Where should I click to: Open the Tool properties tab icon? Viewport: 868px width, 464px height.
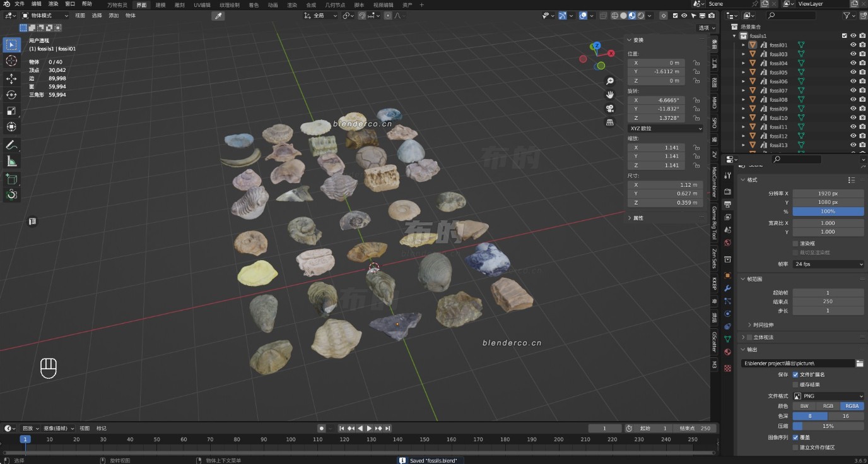click(x=727, y=175)
